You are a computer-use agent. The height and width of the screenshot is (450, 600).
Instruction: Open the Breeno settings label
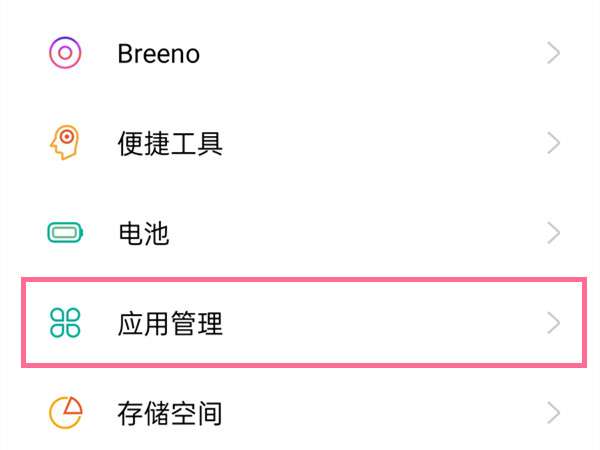point(158,53)
